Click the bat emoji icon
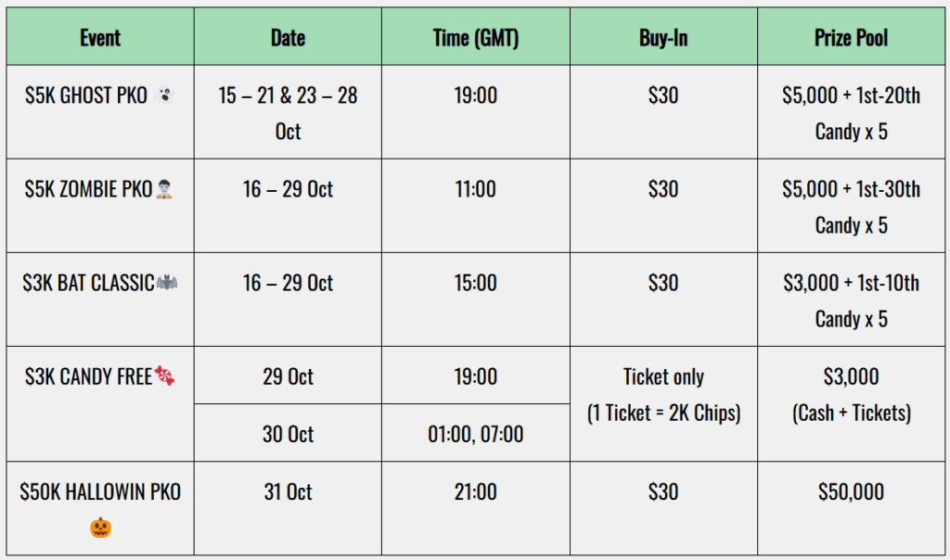Image resolution: width=950 pixels, height=560 pixels. point(168,283)
